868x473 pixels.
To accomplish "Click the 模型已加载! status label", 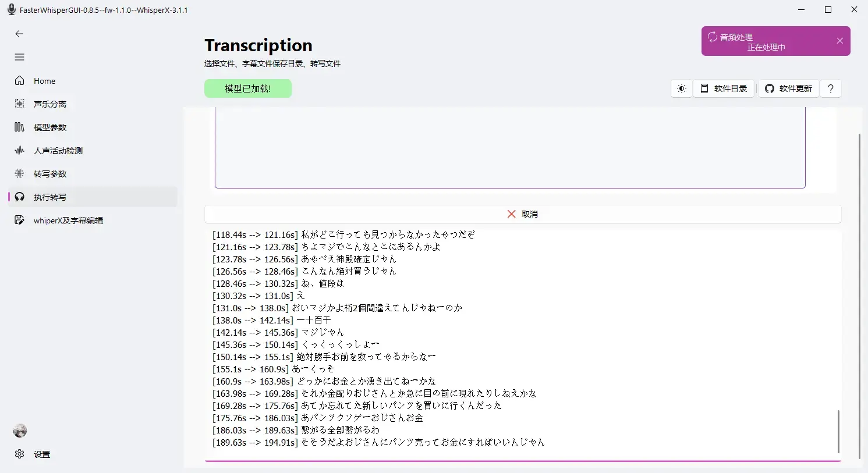I will pyautogui.click(x=248, y=88).
